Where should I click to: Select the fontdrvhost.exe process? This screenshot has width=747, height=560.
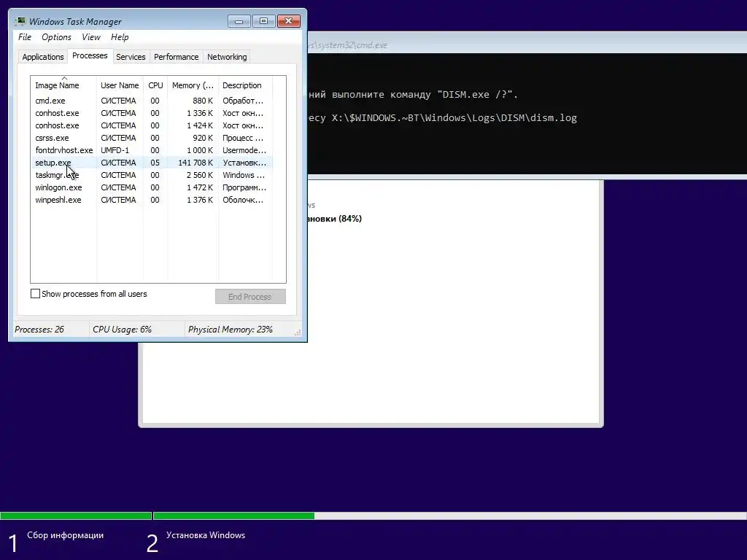tap(152, 150)
